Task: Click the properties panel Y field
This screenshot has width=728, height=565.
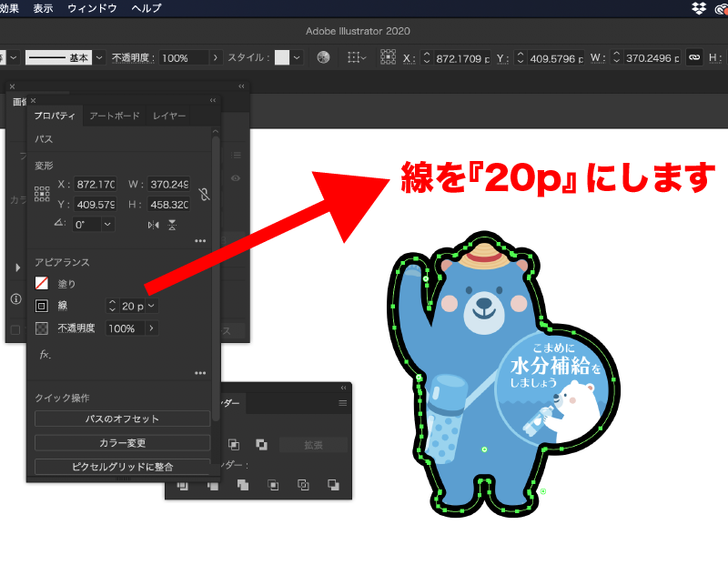Action: 96,205
